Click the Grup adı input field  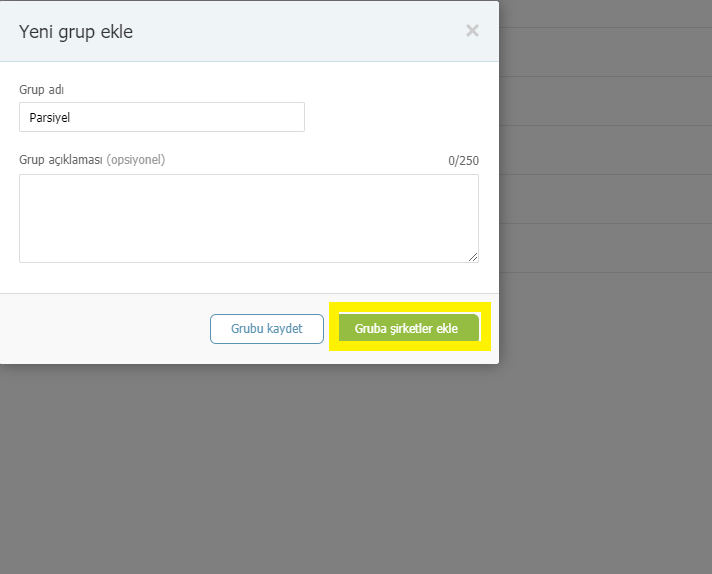coord(162,117)
